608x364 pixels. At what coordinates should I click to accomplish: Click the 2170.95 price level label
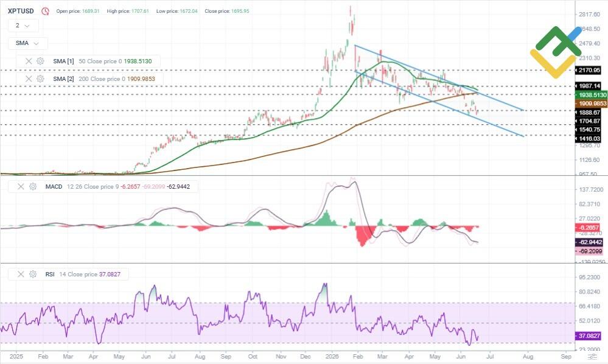point(589,70)
